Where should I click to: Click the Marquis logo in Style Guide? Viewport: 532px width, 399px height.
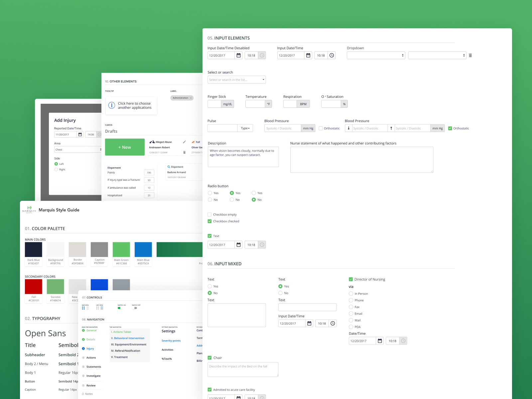coord(29,209)
